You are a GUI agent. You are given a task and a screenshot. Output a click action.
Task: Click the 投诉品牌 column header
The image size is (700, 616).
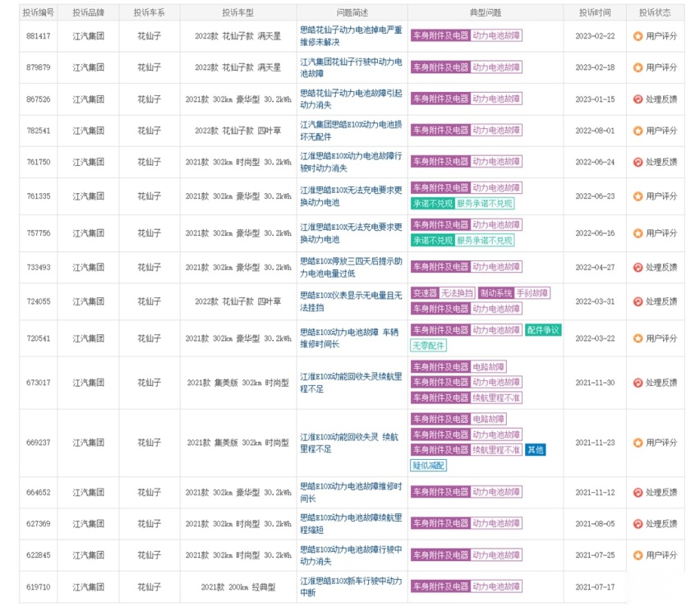pyautogui.click(x=89, y=12)
